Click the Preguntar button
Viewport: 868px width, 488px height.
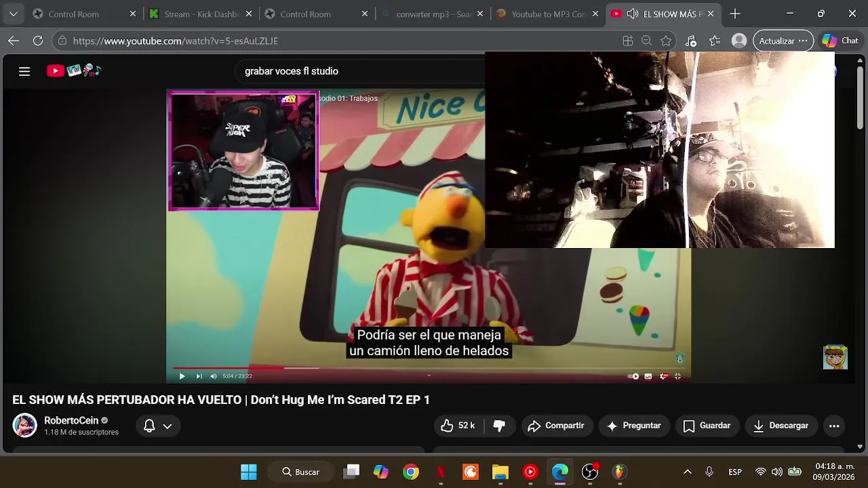[633, 426]
